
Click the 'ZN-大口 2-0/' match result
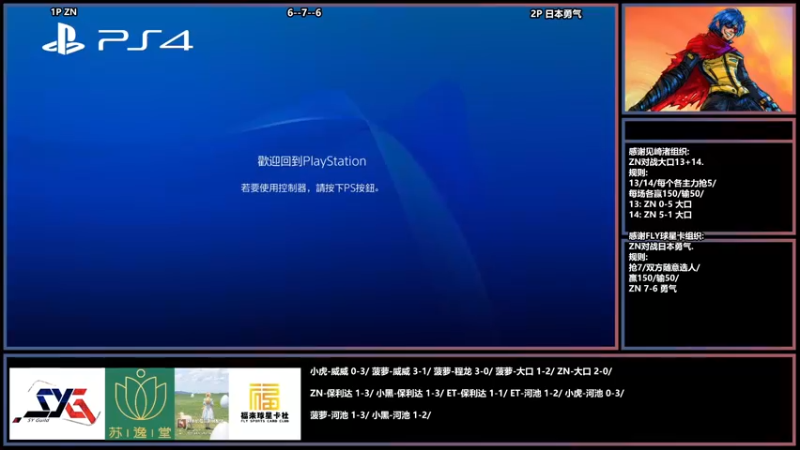pos(584,371)
